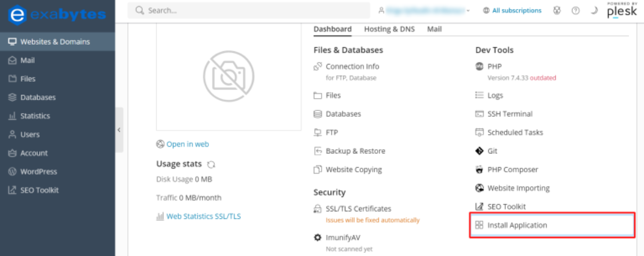Open PHP settings
This screenshot has width=644, height=256.
(494, 67)
